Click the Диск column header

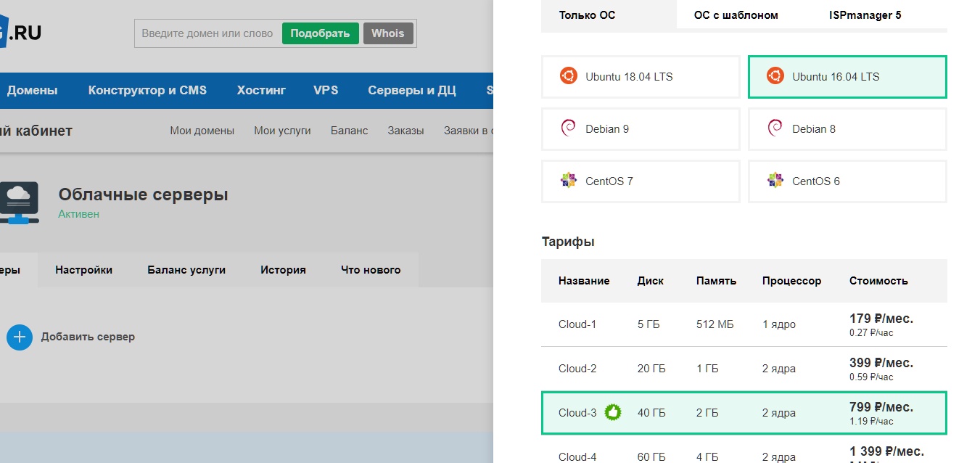coord(651,281)
